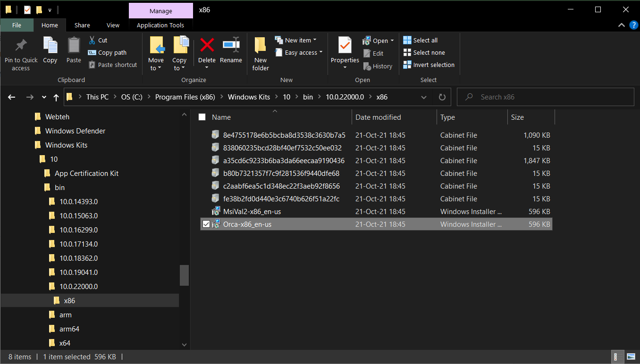Open the View ribbon tab

(x=113, y=25)
